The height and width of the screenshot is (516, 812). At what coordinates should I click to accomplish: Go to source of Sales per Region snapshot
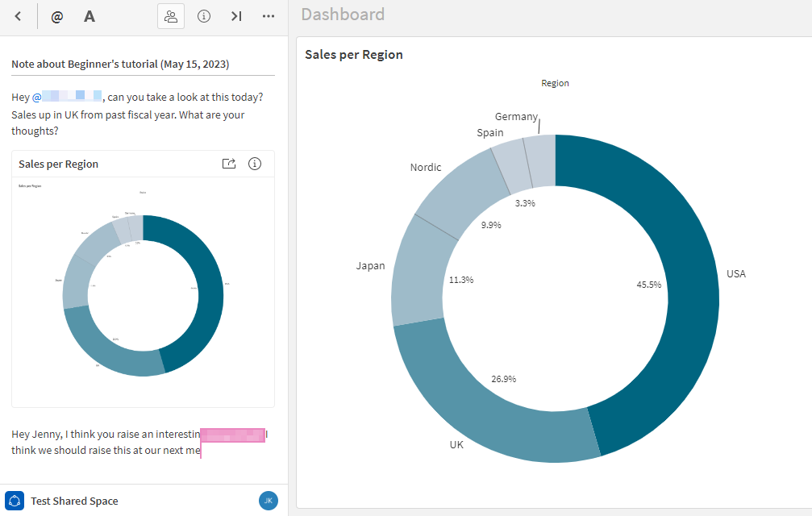coord(229,164)
